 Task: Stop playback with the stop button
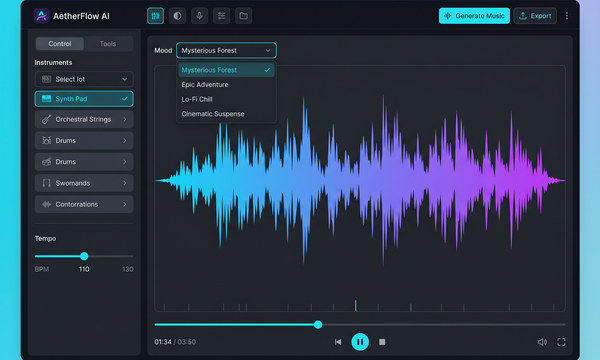tap(382, 342)
